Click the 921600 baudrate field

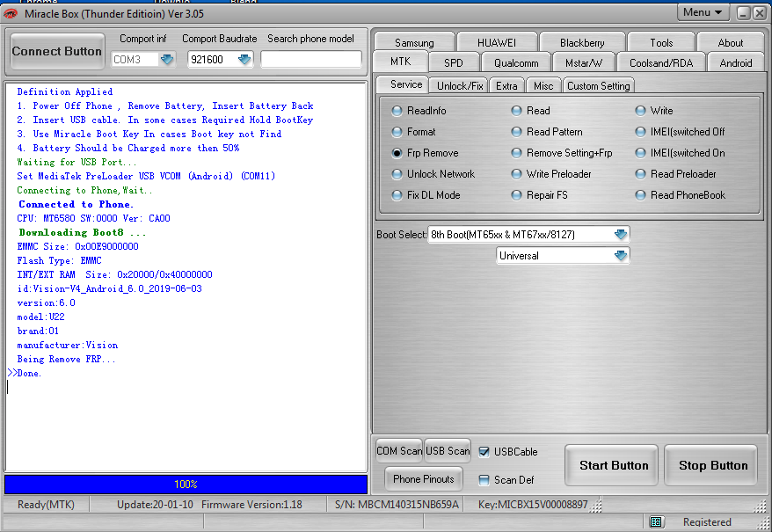[x=212, y=60]
